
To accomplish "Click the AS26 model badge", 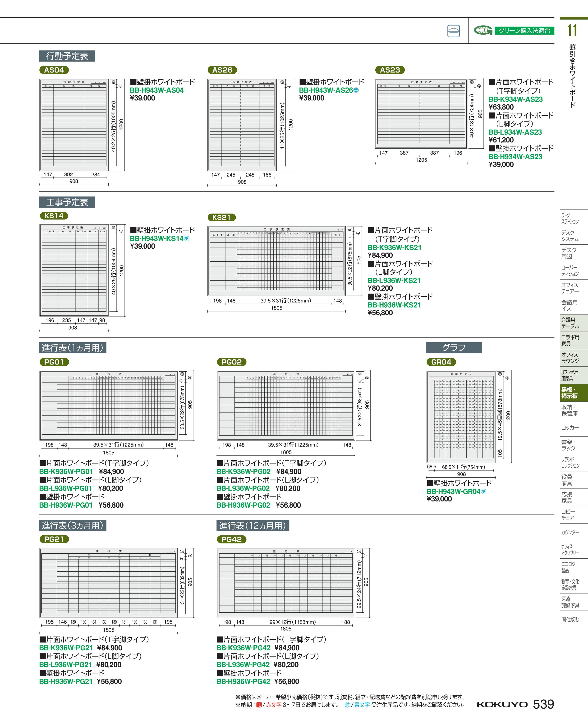I will 222,70.
